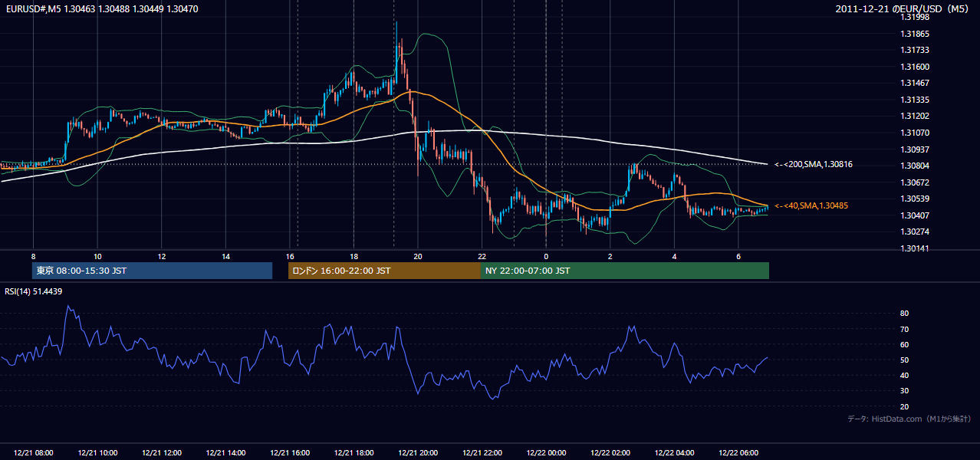Screen dimensions: 980x460
Task: Click bottom time label 12/21 08:00
Action: (x=33, y=453)
